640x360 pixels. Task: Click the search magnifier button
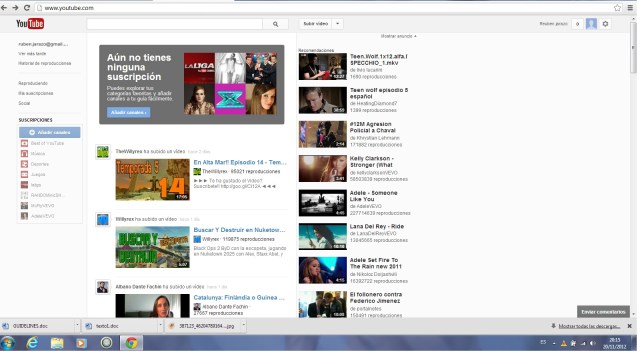tap(276, 24)
